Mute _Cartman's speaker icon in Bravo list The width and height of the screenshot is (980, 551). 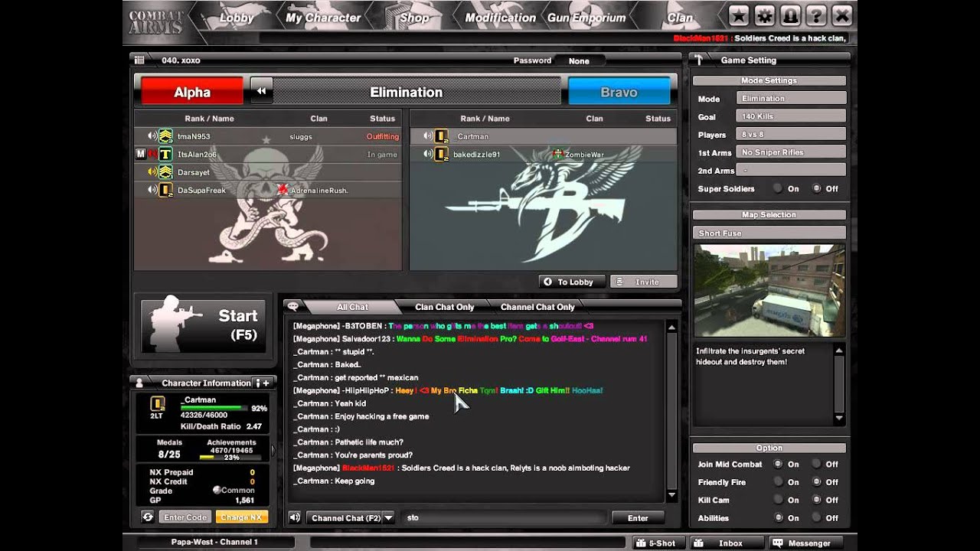point(428,136)
